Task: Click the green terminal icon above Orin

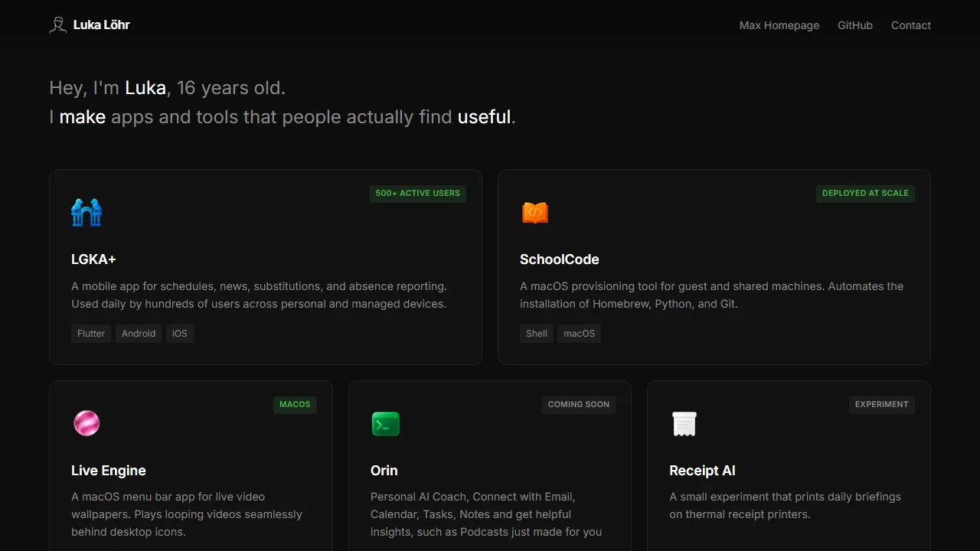Action: tap(386, 423)
